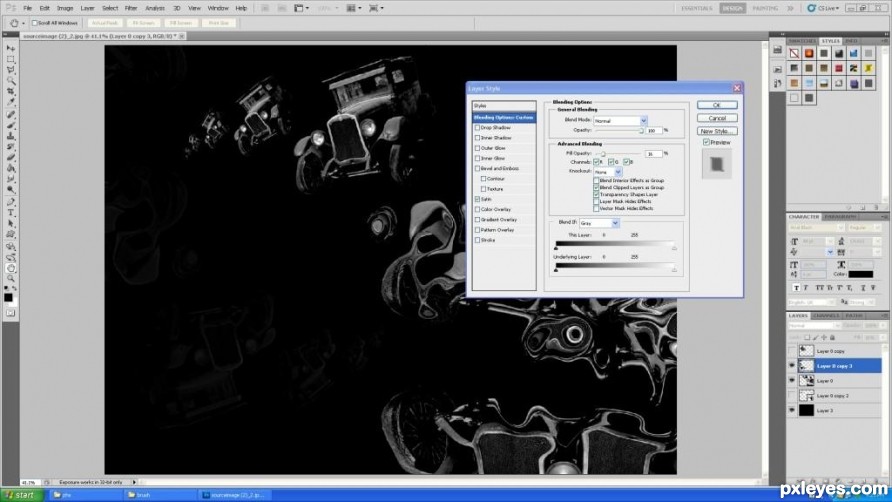Hide Layer 0 copy 3 with eye icon
Viewport: 892px width, 502px height.
click(792, 366)
